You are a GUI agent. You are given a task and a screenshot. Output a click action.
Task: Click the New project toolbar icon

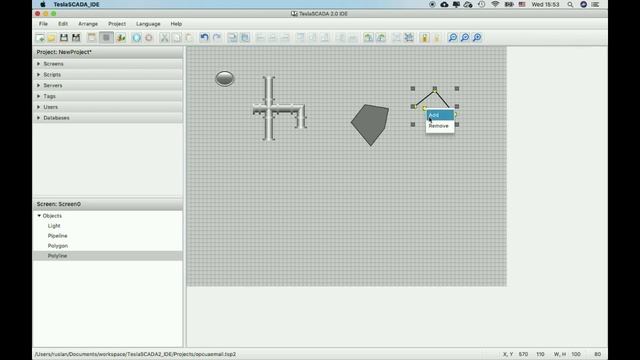40,38
